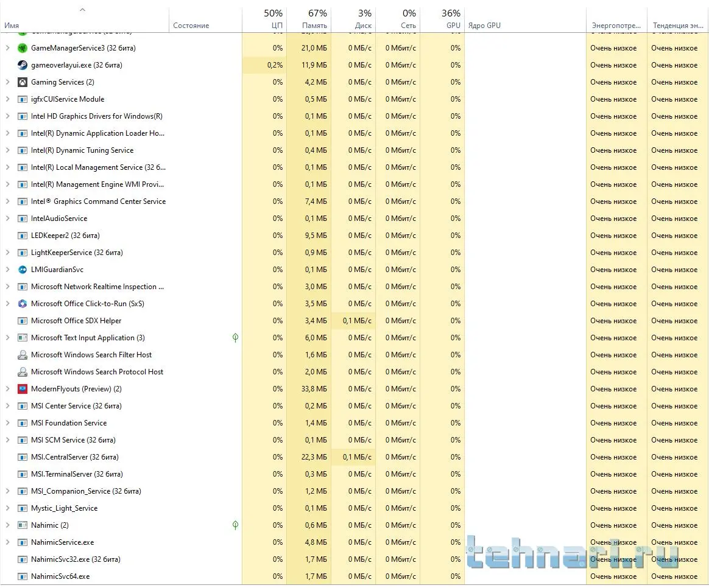Click 0,1 МБ/с disk value of MSI.CentralServer
Screen dimensions: 709x588
(357, 457)
